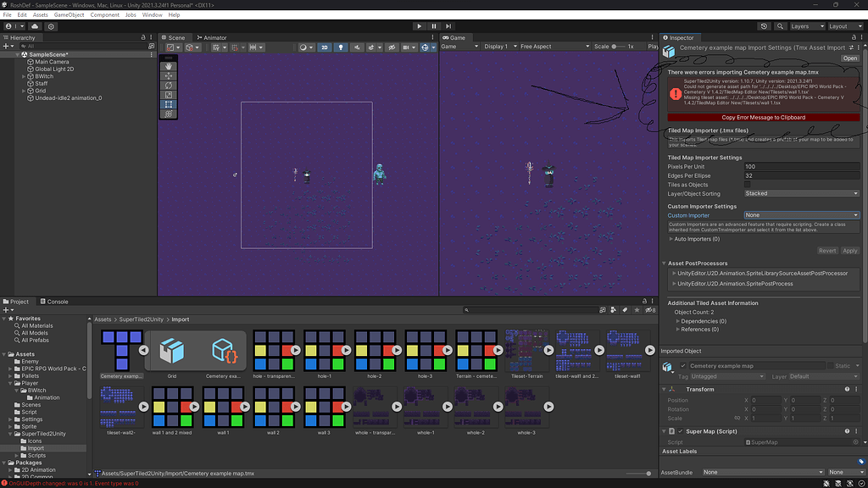This screenshot has height=488, width=868.
Task: Click the search icon in top toolbar
Action: 780,26
